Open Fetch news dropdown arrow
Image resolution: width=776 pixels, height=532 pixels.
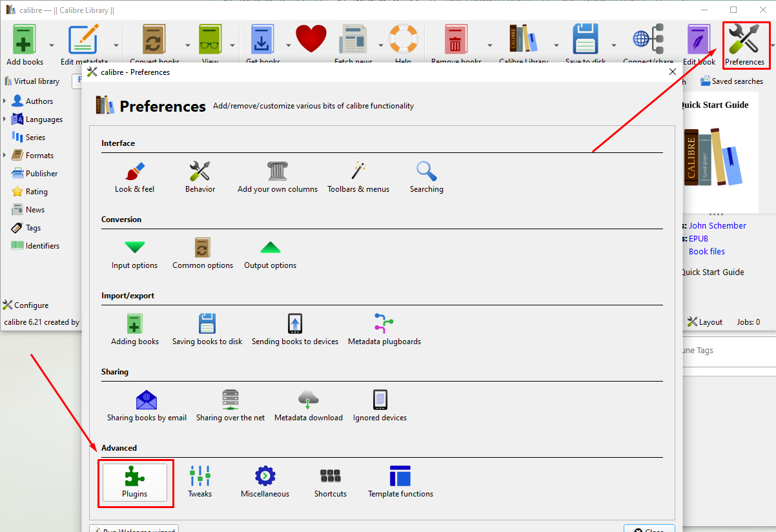click(380, 45)
